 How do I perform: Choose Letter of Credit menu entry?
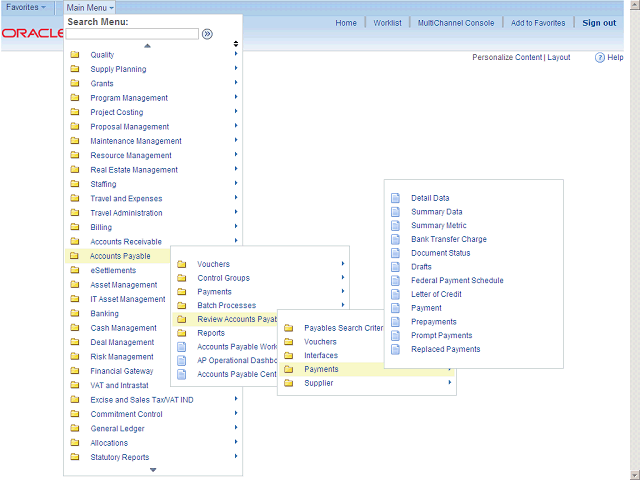point(436,295)
